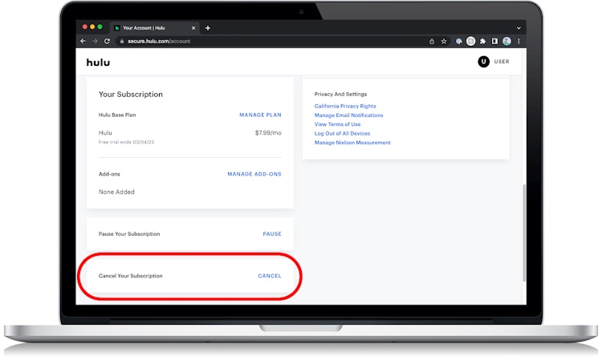Open the USER account menu label
Screen dimensions: 602x364
(502, 62)
